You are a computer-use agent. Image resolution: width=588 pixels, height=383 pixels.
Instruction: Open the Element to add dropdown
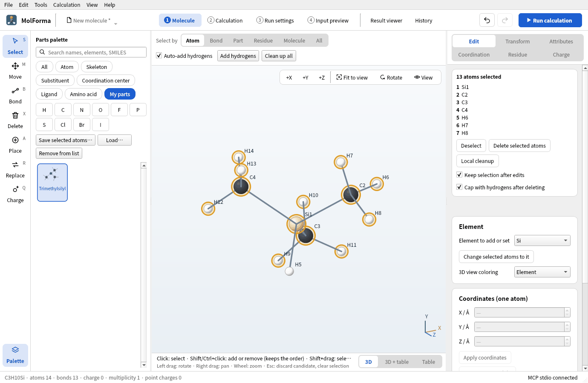click(542, 240)
